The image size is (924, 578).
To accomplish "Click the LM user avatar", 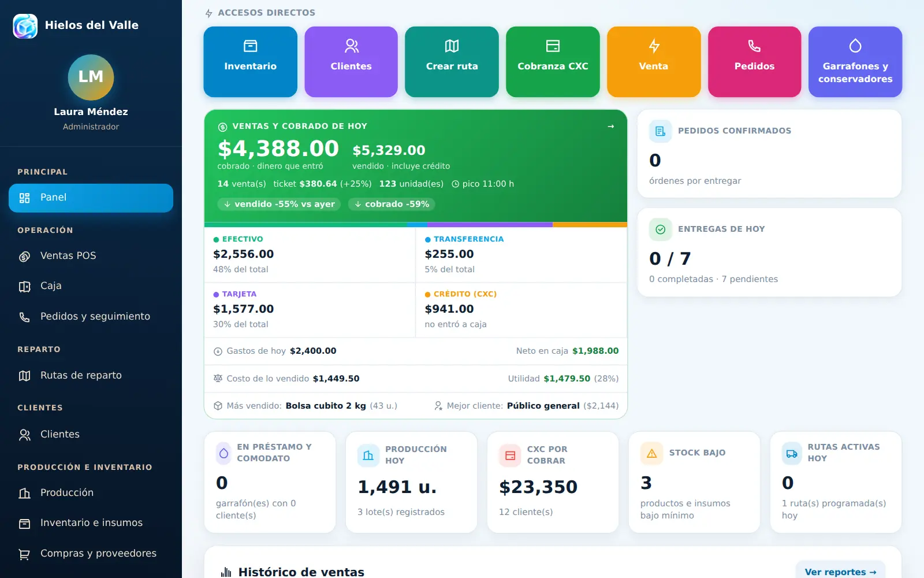I will 91,77.
